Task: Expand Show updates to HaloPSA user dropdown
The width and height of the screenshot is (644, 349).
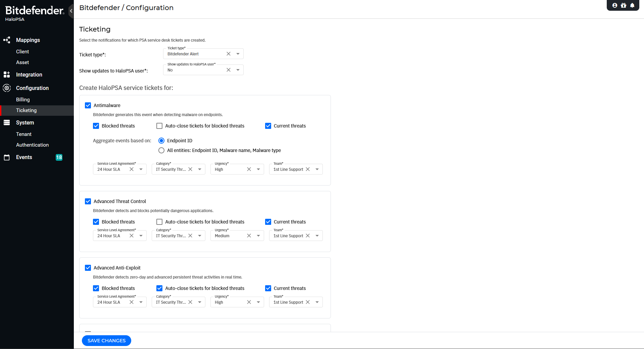Action: 238,70
